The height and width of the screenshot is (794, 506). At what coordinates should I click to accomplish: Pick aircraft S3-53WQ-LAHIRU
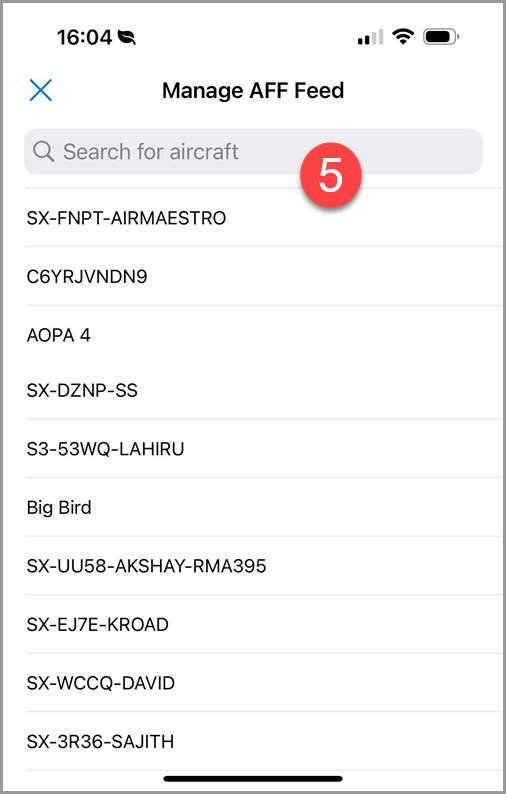(x=264, y=449)
